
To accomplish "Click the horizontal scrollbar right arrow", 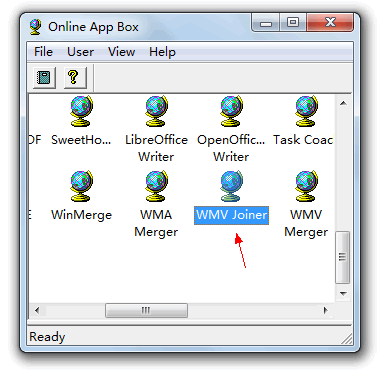I will (x=326, y=310).
